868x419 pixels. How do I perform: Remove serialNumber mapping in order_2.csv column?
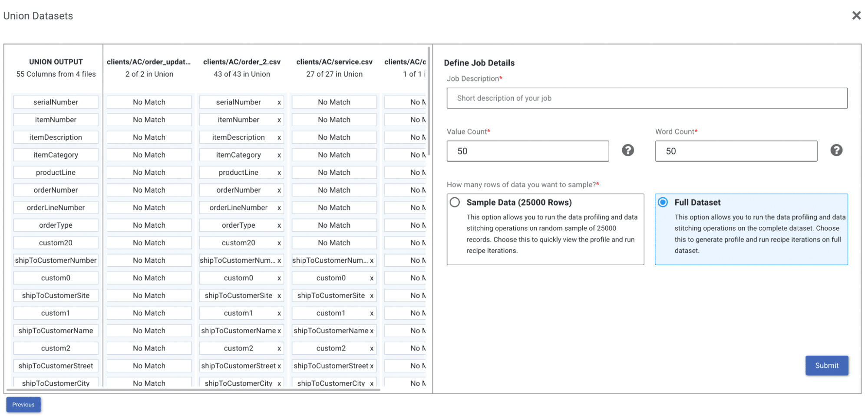point(279,102)
